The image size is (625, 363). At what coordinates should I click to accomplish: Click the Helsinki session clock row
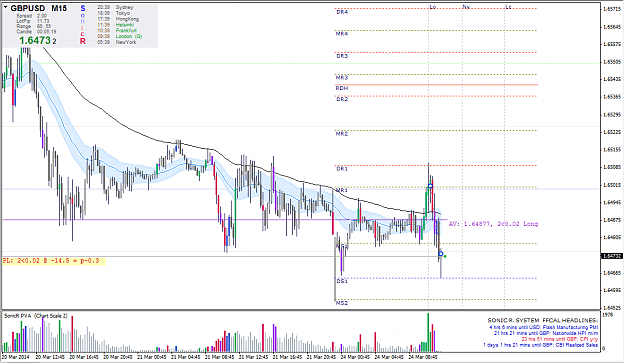coord(116,25)
